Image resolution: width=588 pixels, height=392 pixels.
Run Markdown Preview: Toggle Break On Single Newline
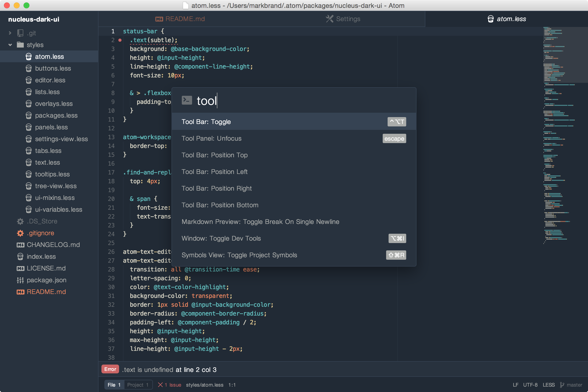coord(294,222)
